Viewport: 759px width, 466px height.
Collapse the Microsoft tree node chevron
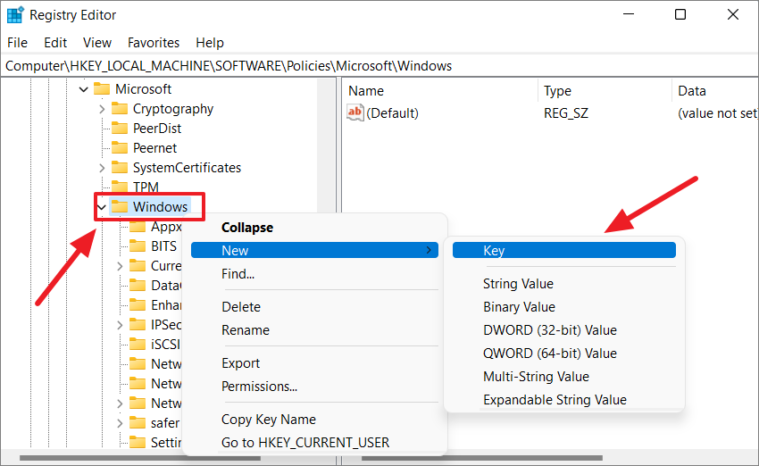pyautogui.click(x=84, y=89)
